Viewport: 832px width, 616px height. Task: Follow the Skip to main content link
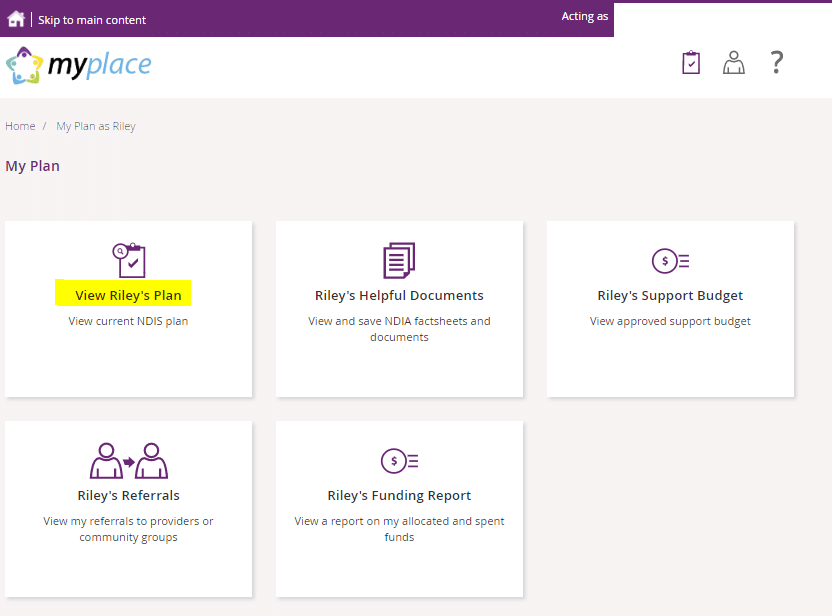92,20
